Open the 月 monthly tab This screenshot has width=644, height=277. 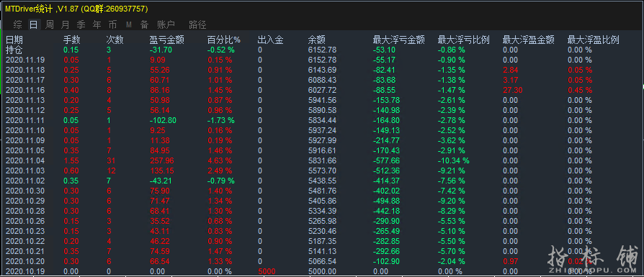click(x=65, y=24)
